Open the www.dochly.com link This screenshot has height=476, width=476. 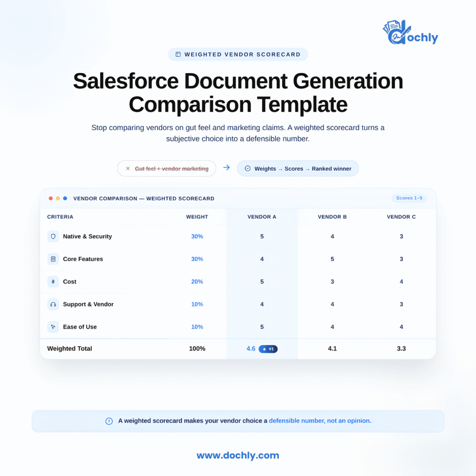[238, 456]
